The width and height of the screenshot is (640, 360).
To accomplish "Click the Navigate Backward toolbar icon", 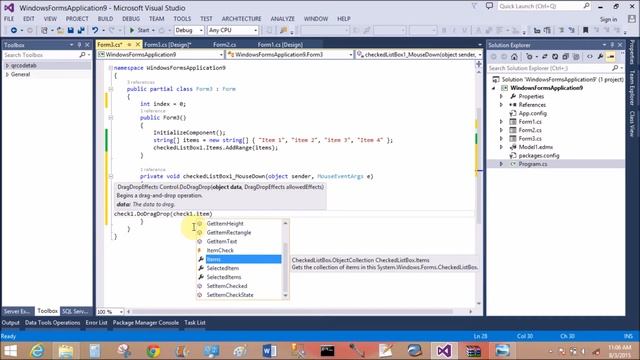I will tap(13, 30).
